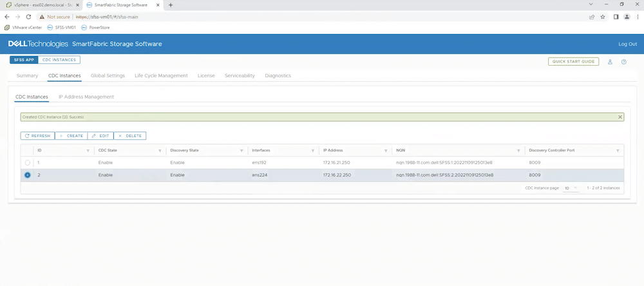Filter the IP Address column

click(386, 151)
